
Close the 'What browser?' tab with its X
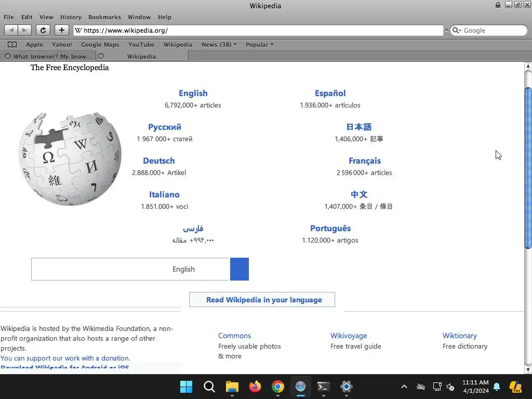(8, 56)
